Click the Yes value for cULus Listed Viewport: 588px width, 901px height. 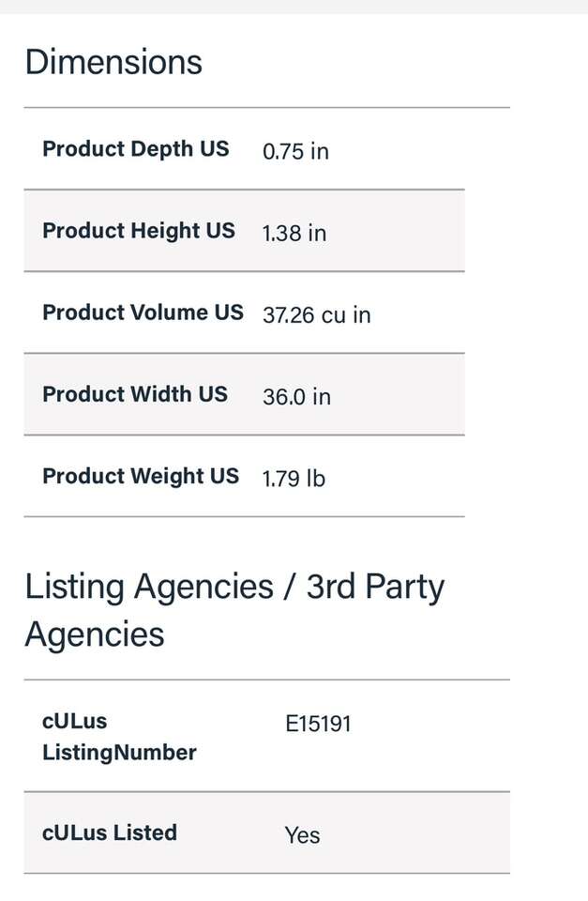(302, 835)
